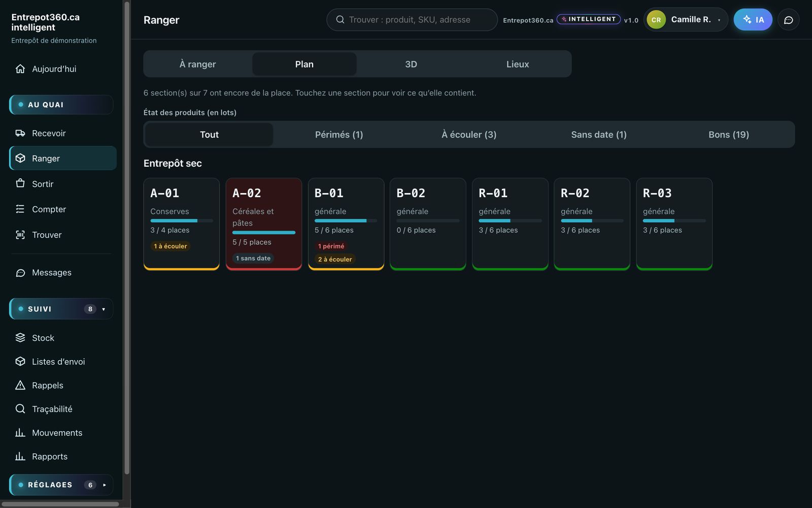812x508 pixels.
Task: Select the Plan tab
Action: [304, 64]
